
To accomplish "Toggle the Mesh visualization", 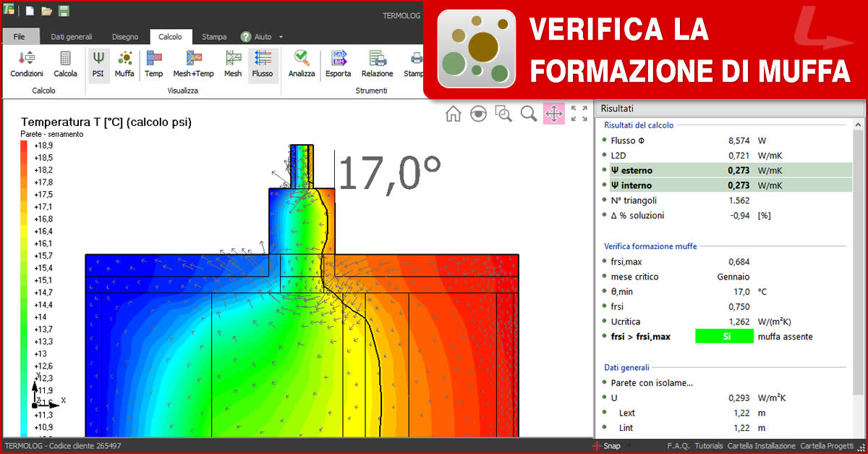I will coord(232,64).
